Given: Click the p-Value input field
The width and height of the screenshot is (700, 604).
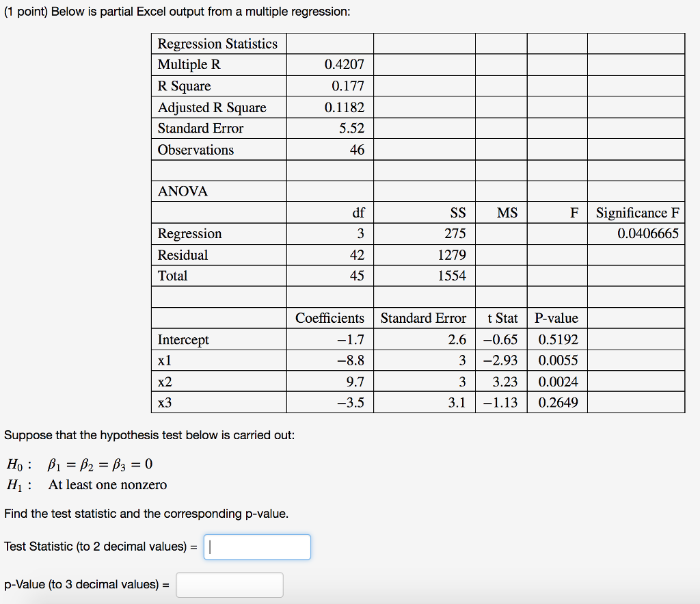Looking at the screenshot, I should pos(229,584).
